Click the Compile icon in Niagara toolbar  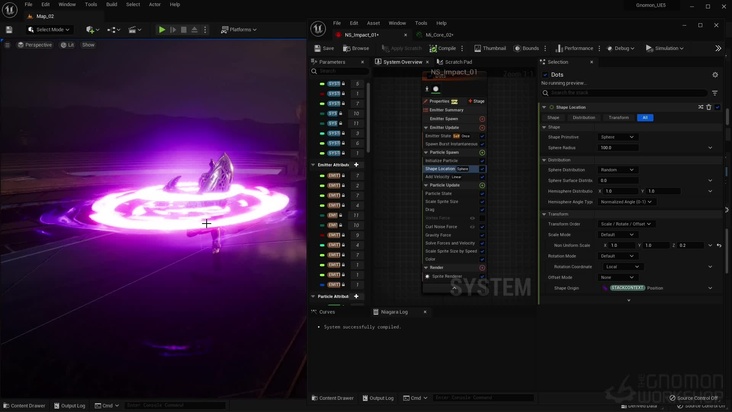pyautogui.click(x=433, y=48)
